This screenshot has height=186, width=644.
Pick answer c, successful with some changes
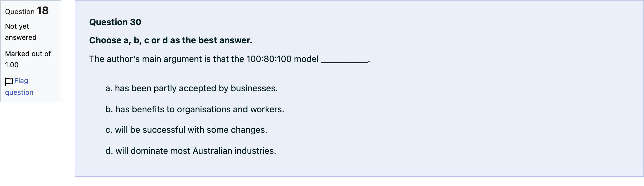[x=186, y=130]
